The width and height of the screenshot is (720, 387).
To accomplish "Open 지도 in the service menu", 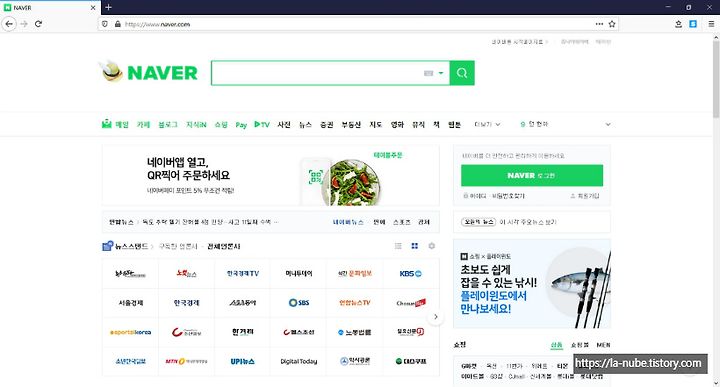I will [376, 124].
